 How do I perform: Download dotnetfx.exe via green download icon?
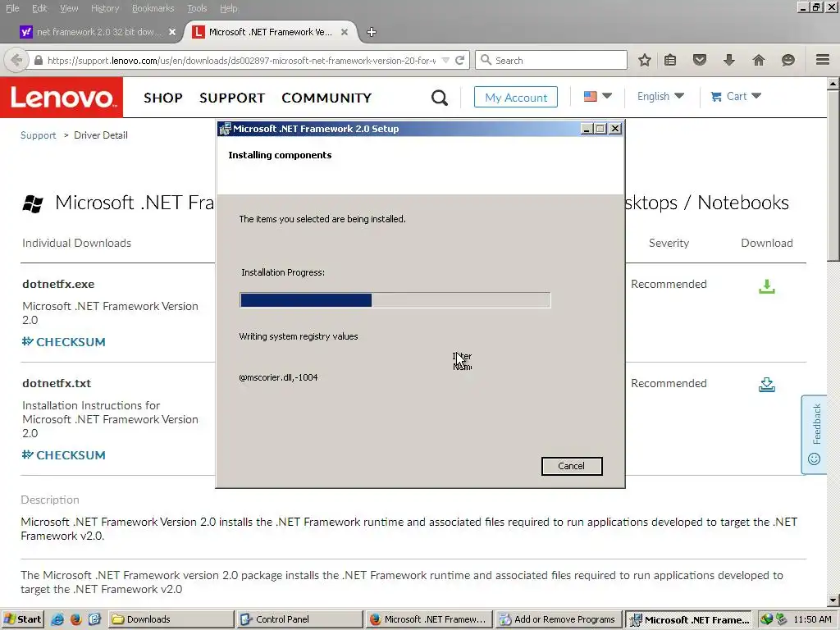pos(767,286)
